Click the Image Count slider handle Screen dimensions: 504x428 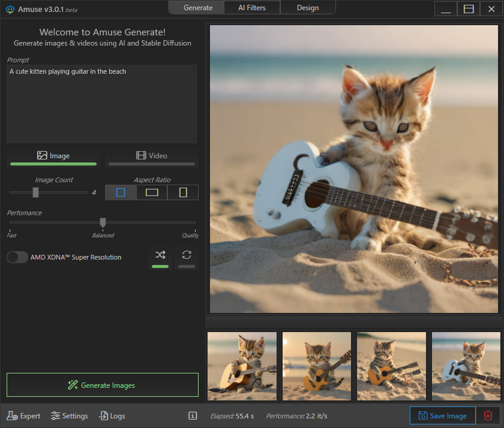tap(35, 192)
